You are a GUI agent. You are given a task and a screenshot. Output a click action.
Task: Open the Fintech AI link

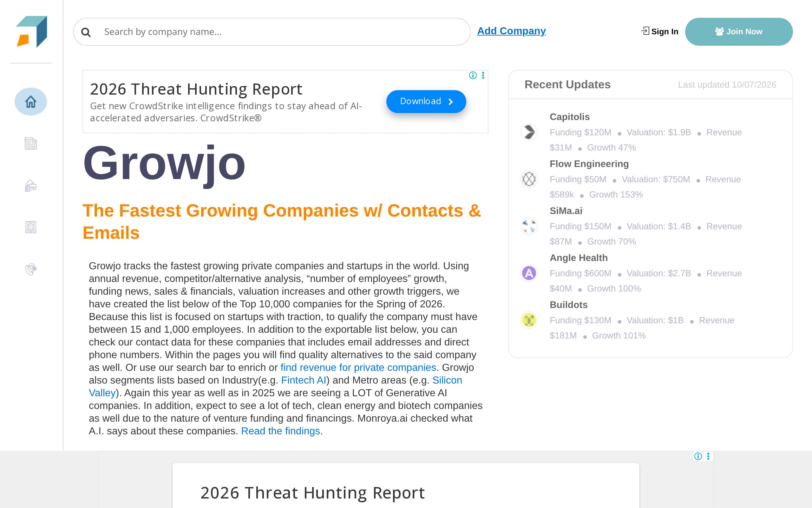click(304, 380)
